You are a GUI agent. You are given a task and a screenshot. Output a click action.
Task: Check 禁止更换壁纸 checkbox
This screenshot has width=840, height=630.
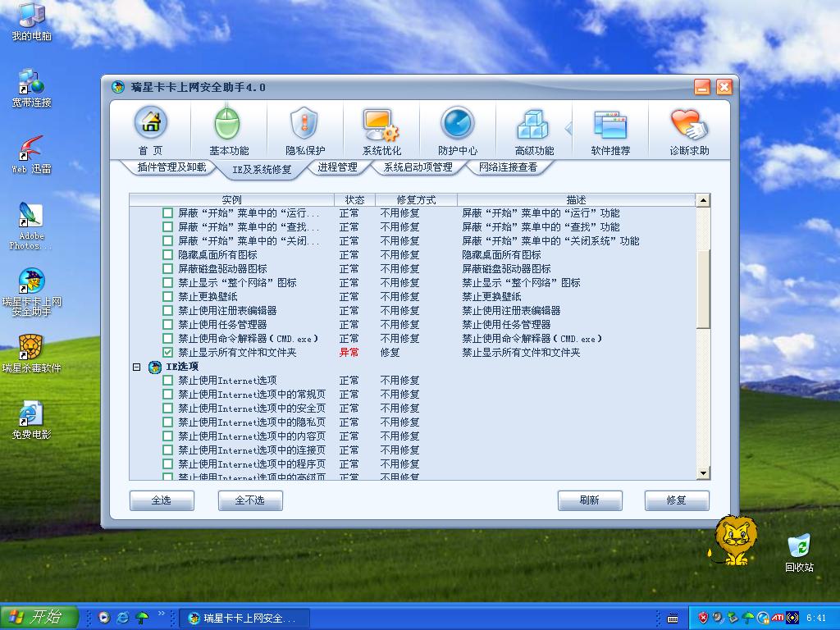pos(167,297)
